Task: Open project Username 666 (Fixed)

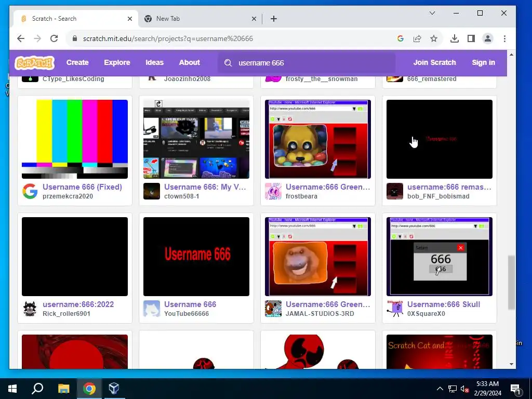Action: [x=82, y=187]
